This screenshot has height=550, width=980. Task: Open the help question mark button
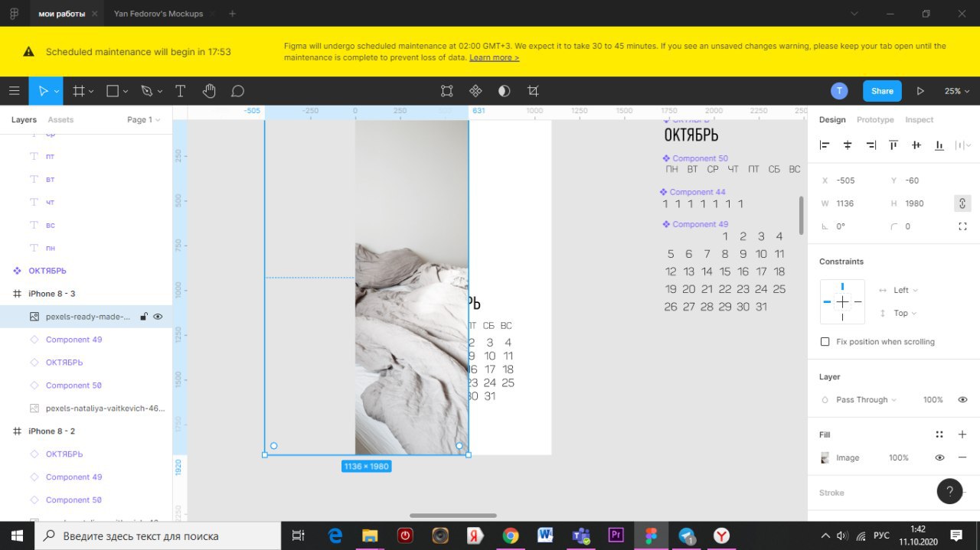(x=949, y=491)
